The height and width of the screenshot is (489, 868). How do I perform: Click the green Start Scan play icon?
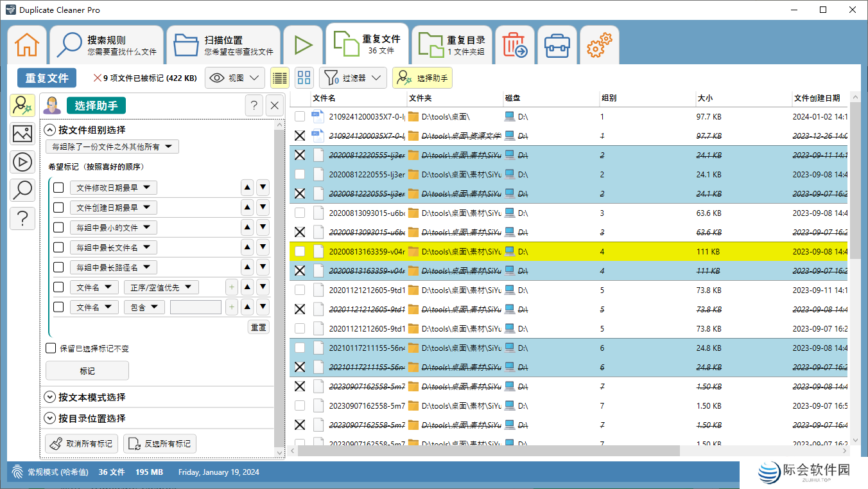[x=302, y=45]
